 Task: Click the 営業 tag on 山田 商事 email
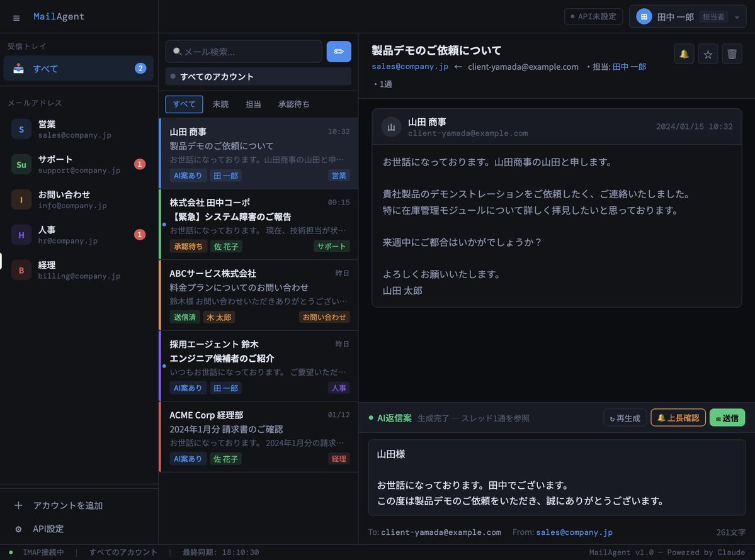point(339,176)
